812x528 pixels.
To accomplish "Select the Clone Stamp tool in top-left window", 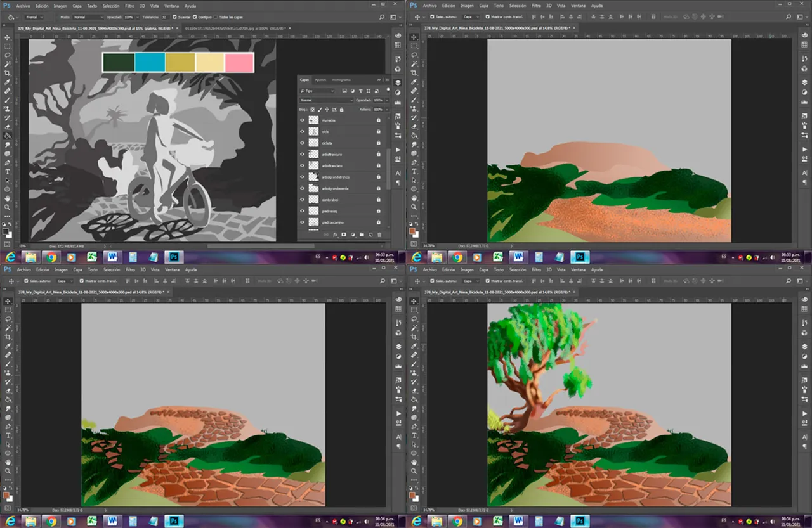I will [x=8, y=108].
